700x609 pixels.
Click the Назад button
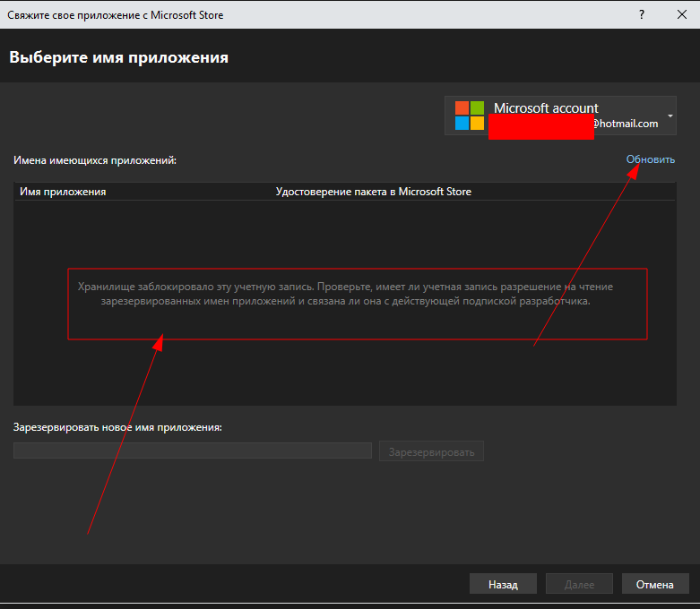[503, 584]
